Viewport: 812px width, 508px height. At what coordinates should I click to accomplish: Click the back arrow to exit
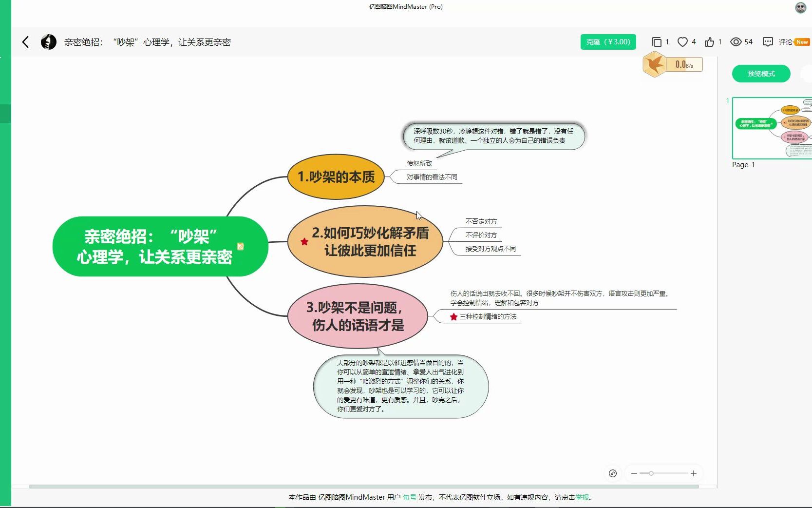(x=25, y=42)
